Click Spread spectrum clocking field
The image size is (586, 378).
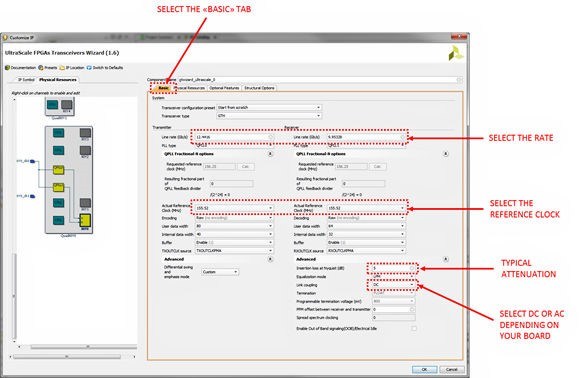(394, 317)
